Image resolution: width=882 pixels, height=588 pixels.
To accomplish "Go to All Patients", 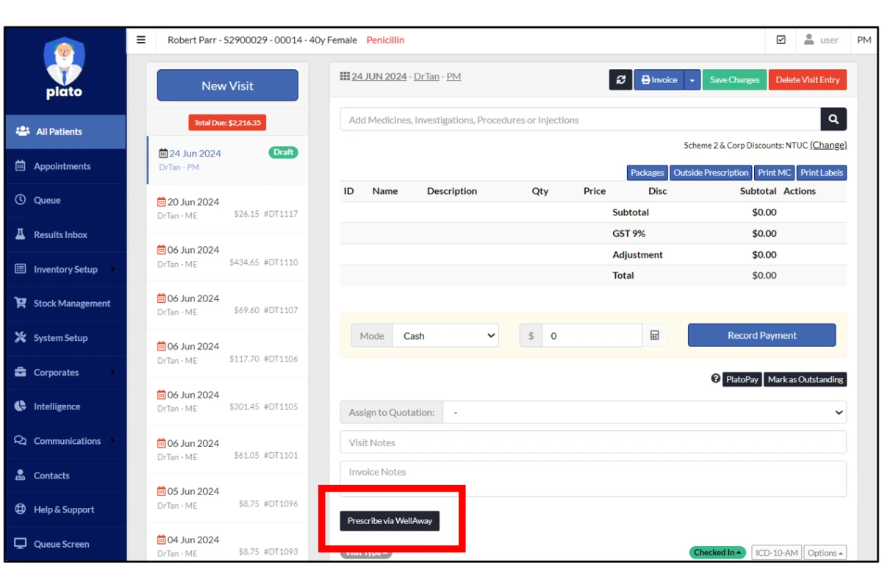I will pos(65,132).
